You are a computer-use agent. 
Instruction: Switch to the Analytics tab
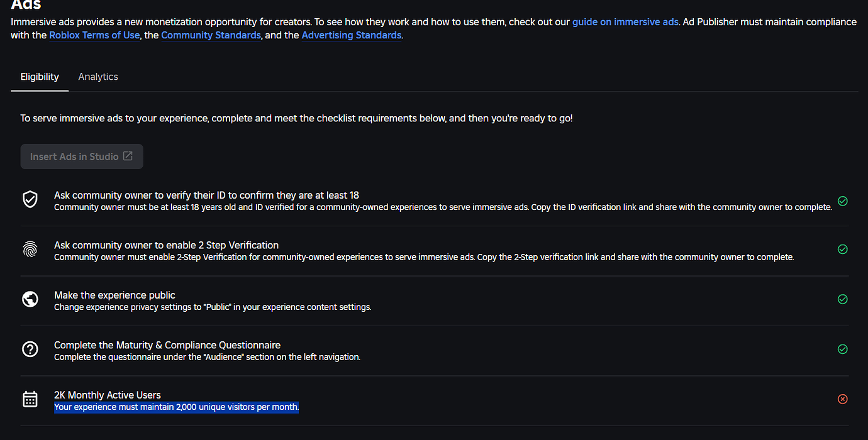click(98, 77)
